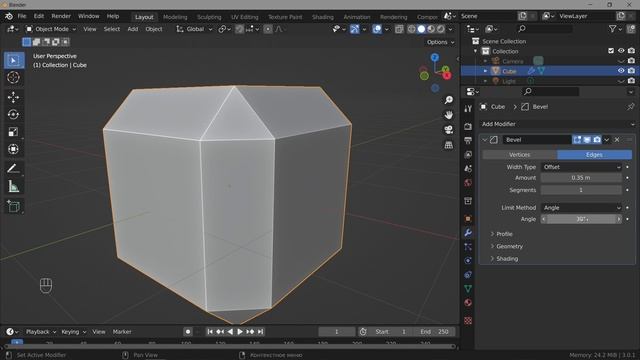The width and height of the screenshot is (640, 360).
Task: Toggle auto keying record button
Action: click(187, 332)
